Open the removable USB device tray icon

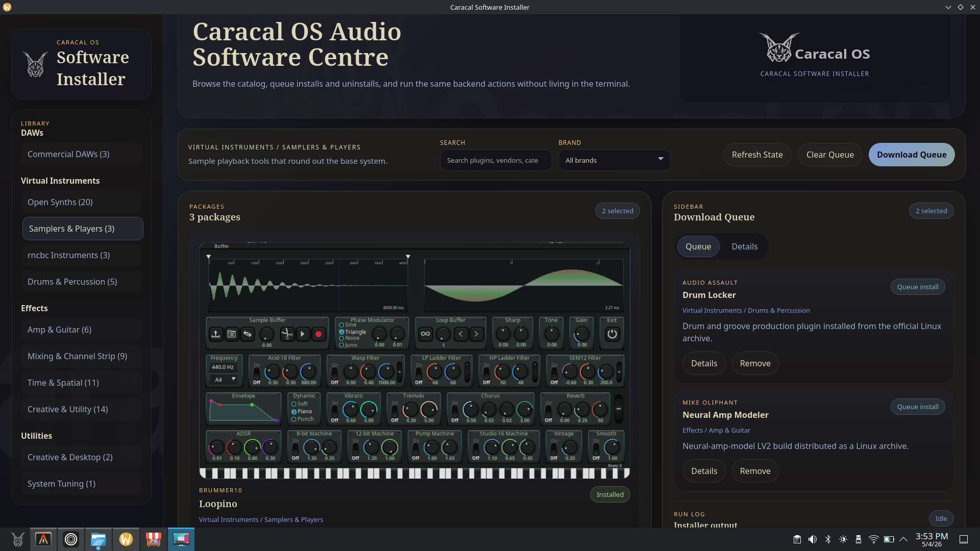coord(859,539)
